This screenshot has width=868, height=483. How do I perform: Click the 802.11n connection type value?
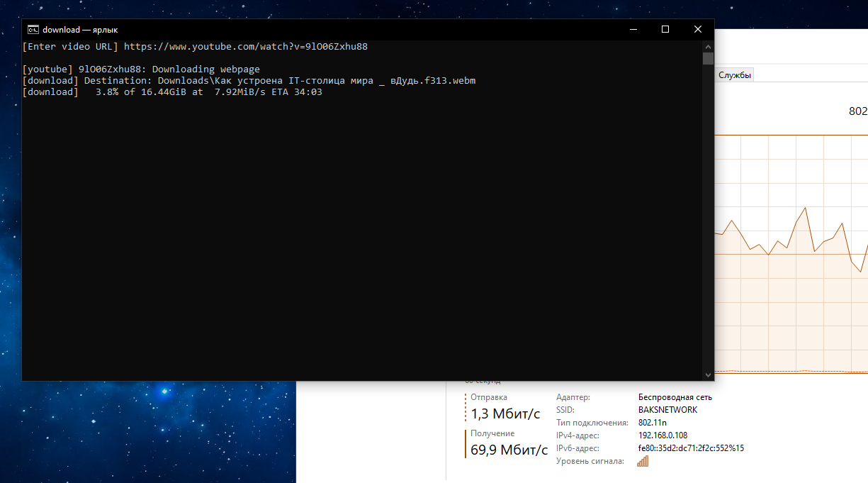point(653,423)
